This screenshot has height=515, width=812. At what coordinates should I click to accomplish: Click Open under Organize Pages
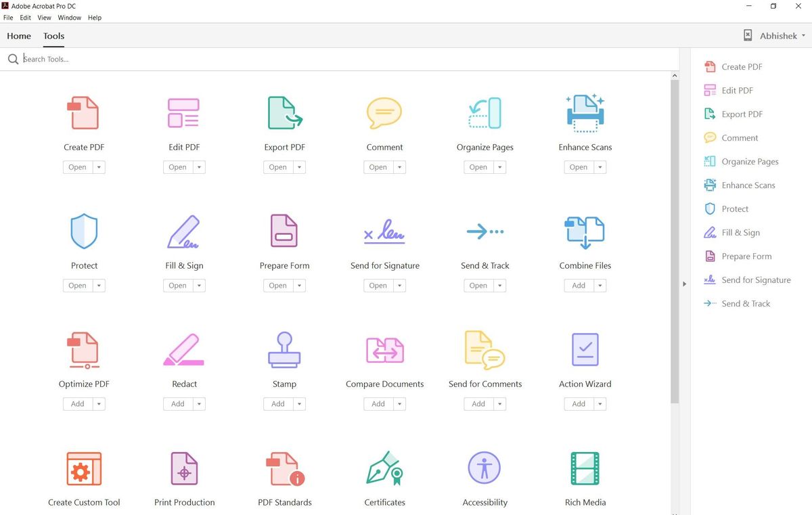(x=478, y=166)
